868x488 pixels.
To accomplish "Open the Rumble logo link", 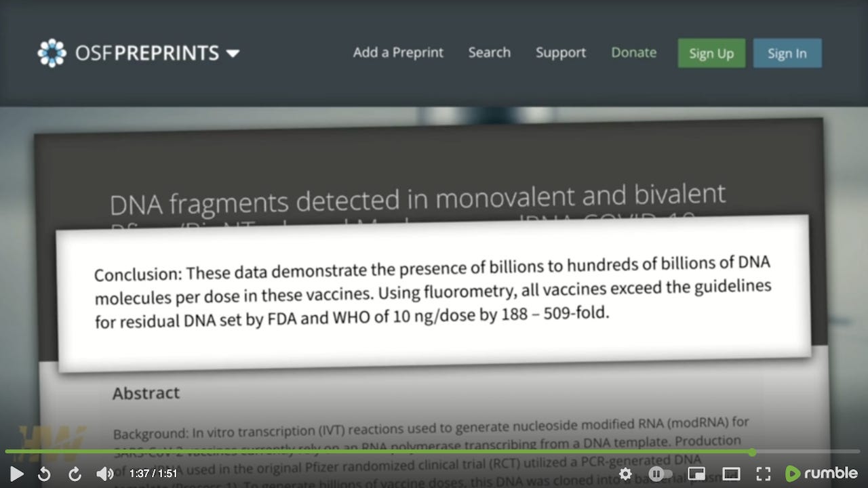I will click(x=821, y=473).
